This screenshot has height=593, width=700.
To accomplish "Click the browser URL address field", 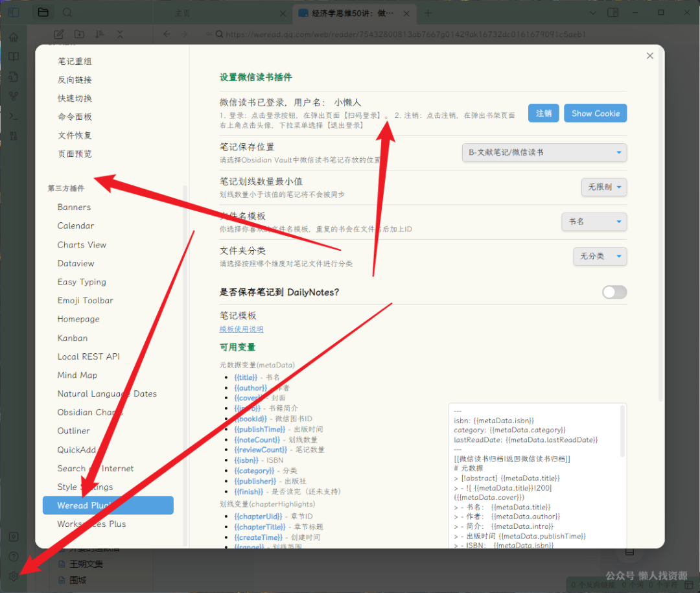I will click(405, 34).
